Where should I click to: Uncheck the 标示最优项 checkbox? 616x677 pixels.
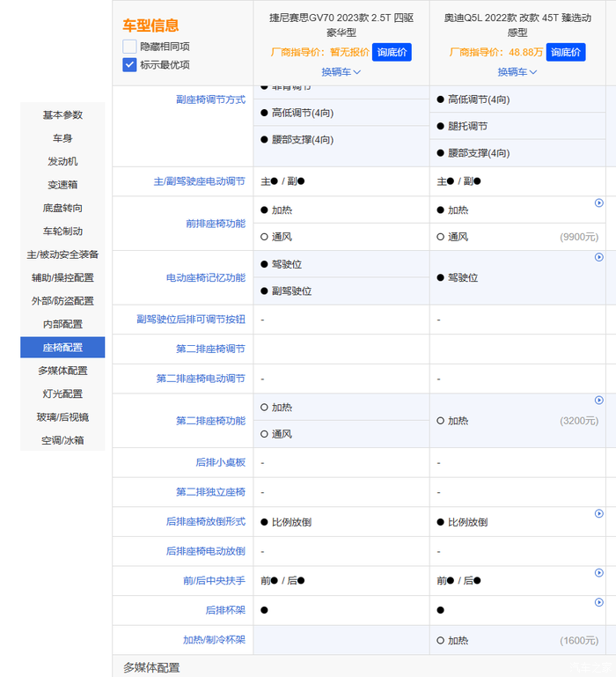coord(130,64)
